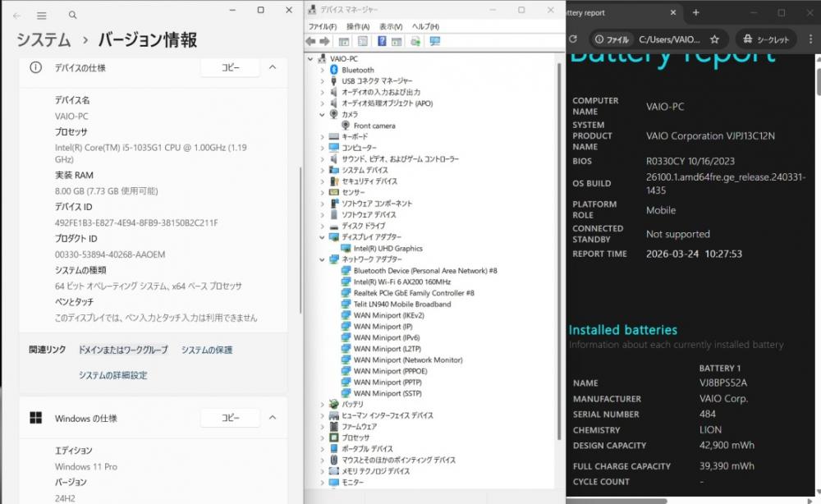Image resolution: width=821 pixels, height=504 pixels.
Task: Click the device ID value 492FE1B3-E827-4E94-8FB9-38150B2C211F
Action: pyautogui.click(x=136, y=223)
